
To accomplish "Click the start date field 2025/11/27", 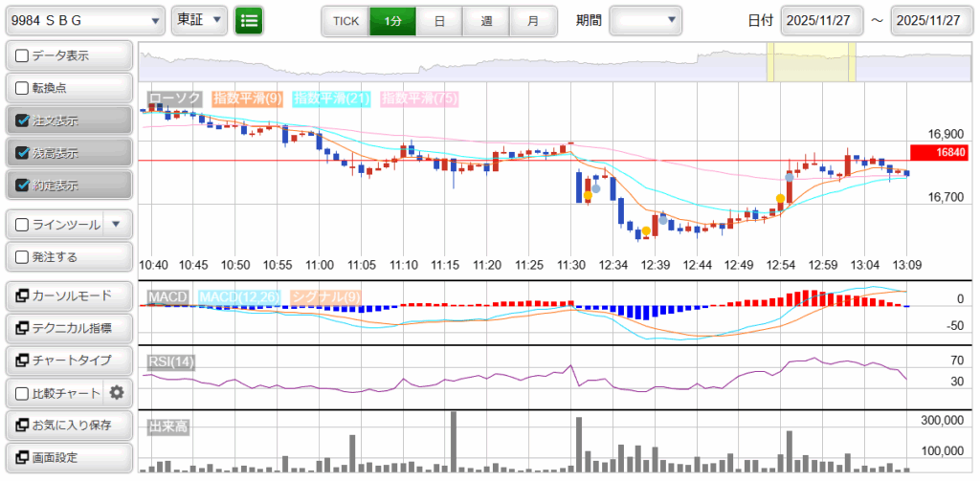I will point(822,20).
